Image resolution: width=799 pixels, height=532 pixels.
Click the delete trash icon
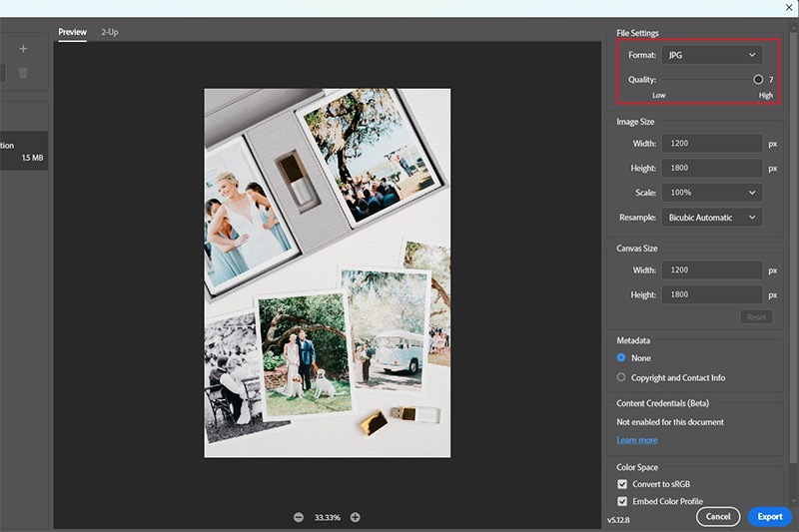(23, 73)
